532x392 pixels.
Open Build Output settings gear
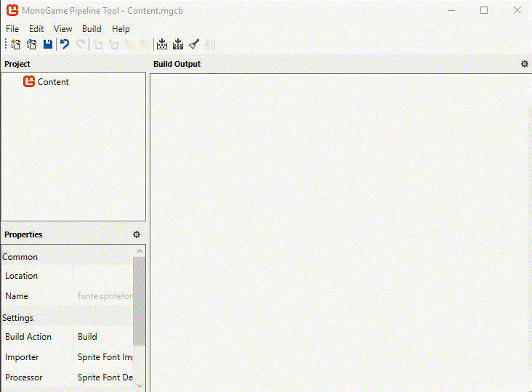point(525,64)
